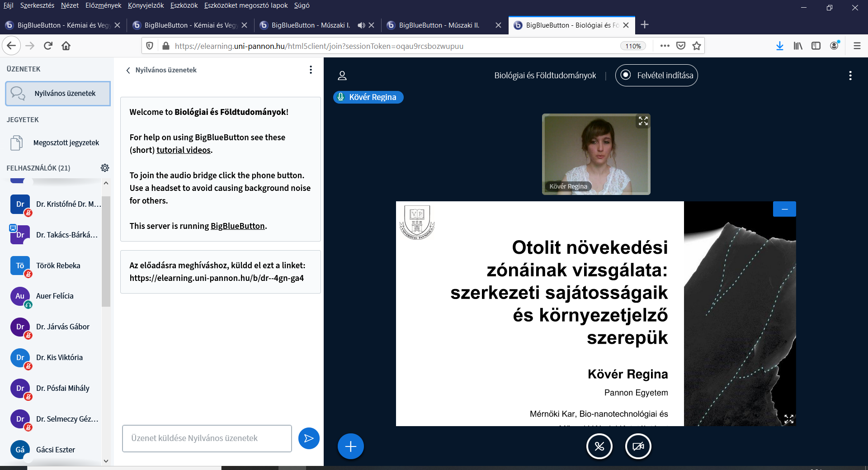Screen dimensions: 868x470
Task: Open the blue plus actions button
Action: [350, 446]
